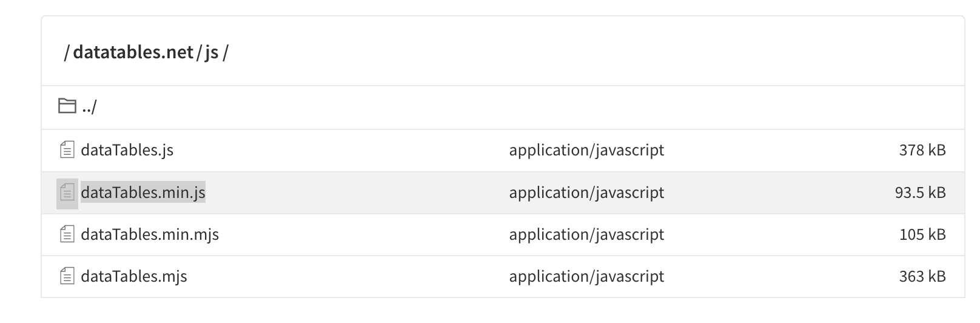Click the js segment in breadcrumb
Image resolution: width=980 pixels, height=323 pixels.
[x=212, y=52]
